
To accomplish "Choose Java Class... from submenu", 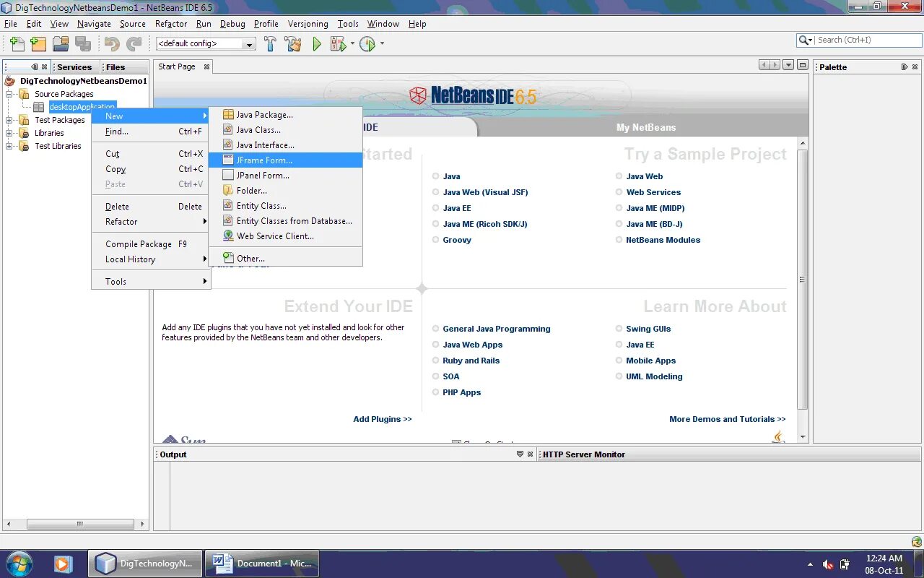I will point(285,130).
